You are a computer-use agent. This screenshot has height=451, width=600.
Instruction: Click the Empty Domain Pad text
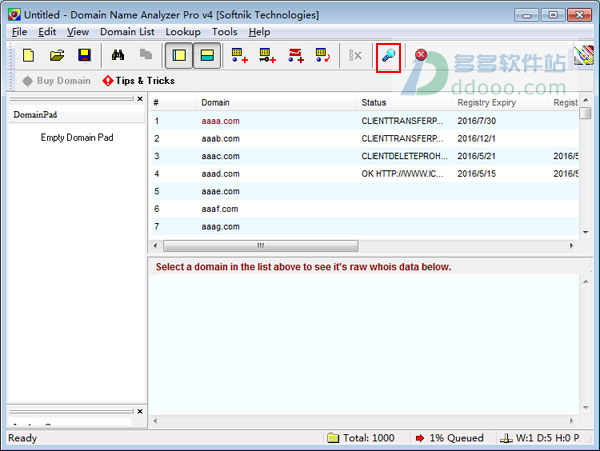(x=77, y=137)
